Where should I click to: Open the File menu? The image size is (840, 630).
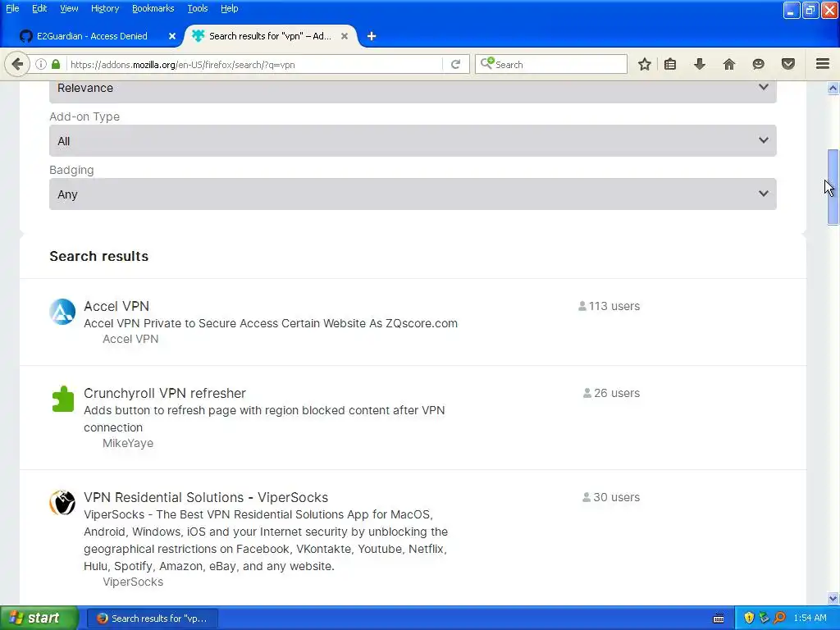point(12,8)
